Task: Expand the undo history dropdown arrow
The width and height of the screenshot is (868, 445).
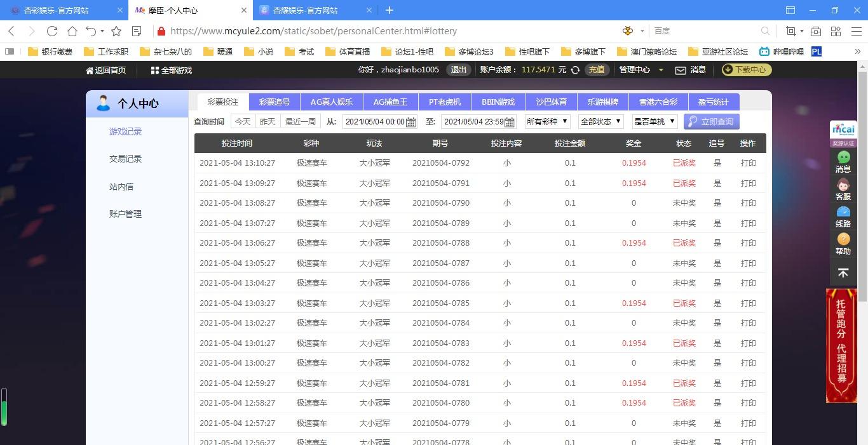Action: tap(102, 31)
